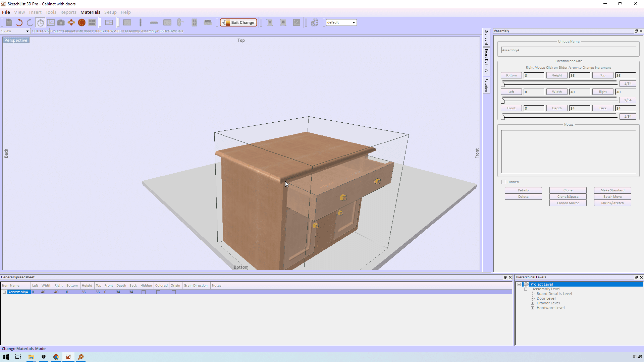This screenshot has width=644, height=362.
Task: Check the Colored box for Assembly4 row
Action: click(158, 292)
